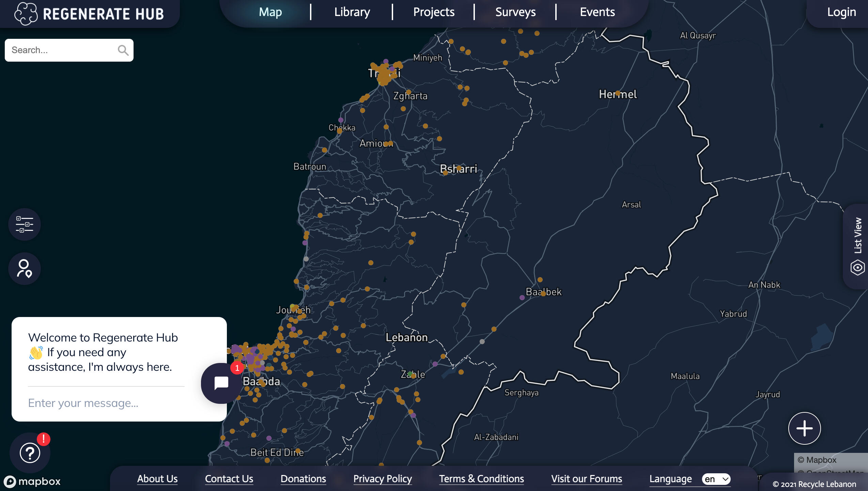Click the round plus button on the map
The image size is (868, 491).
pyautogui.click(x=804, y=428)
